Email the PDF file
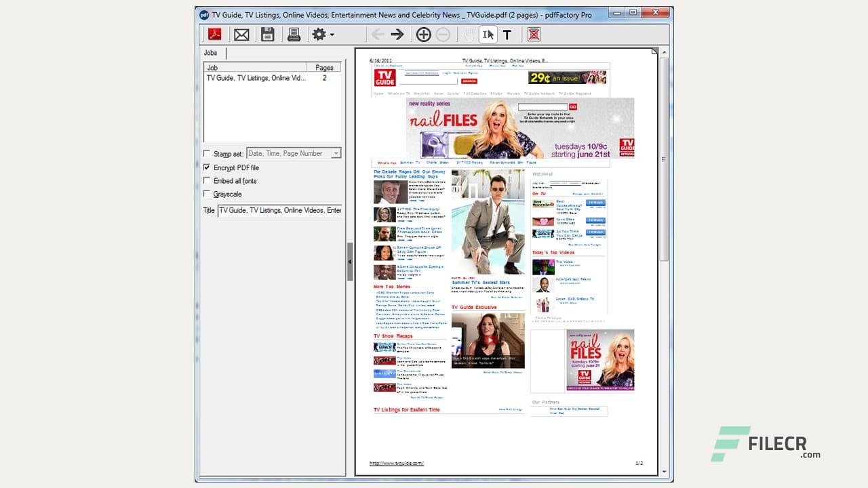 pyautogui.click(x=241, y=34)
